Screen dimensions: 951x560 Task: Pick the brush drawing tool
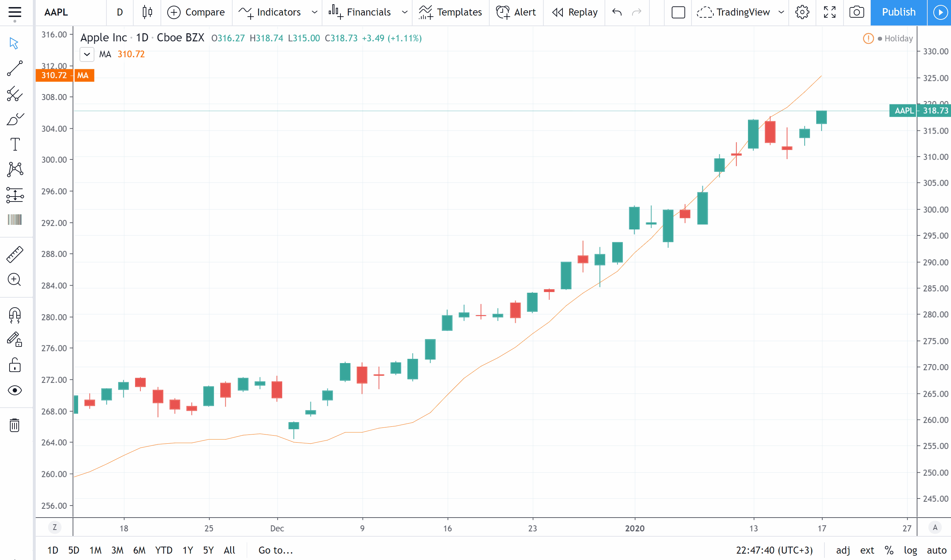(15, 119)
